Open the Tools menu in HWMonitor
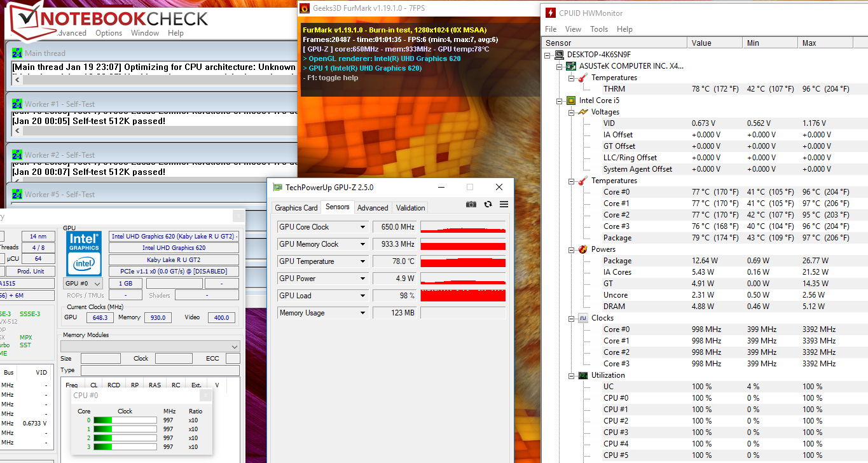The image size is (868, 463). (599, 29)
